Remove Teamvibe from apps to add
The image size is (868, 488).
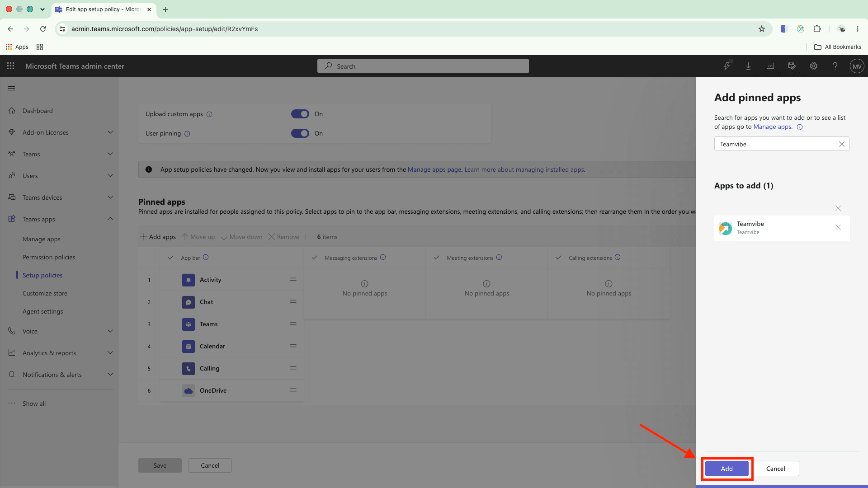[x=838, y=228]
